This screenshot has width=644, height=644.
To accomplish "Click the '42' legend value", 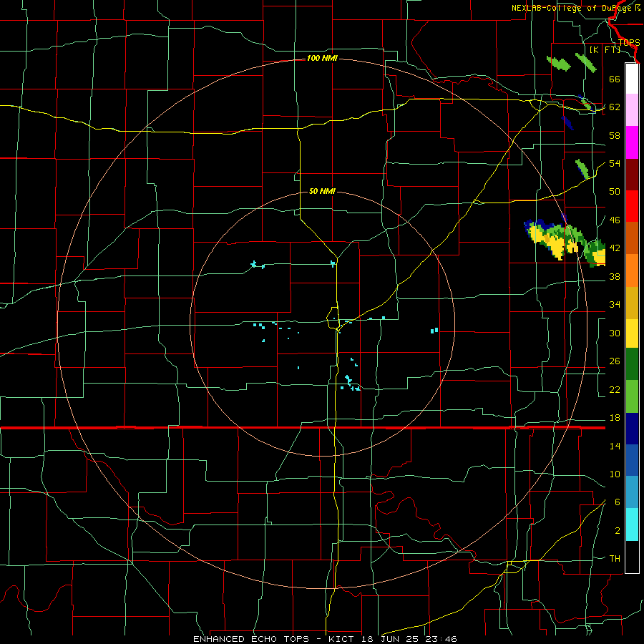I will point(615,248).
